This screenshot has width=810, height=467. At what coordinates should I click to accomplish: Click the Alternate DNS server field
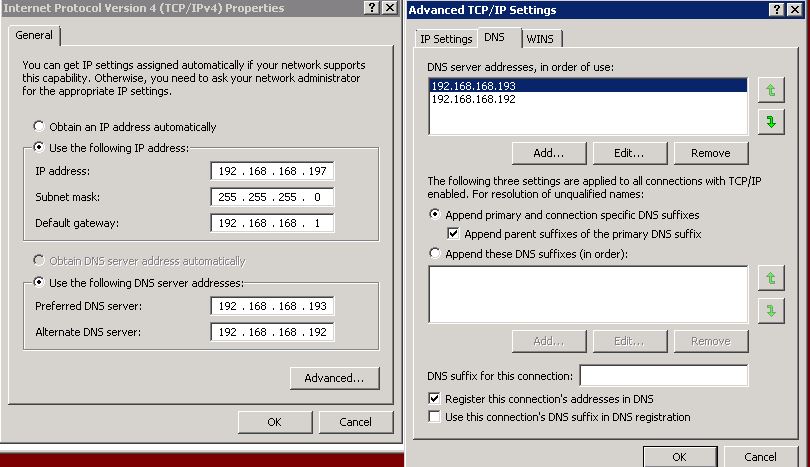click(x=272, y=332)
